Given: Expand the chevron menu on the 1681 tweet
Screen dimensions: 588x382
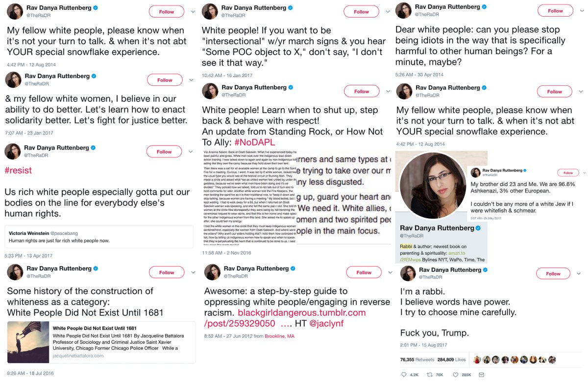Looking at the screenshot, I should click(191, 273).
